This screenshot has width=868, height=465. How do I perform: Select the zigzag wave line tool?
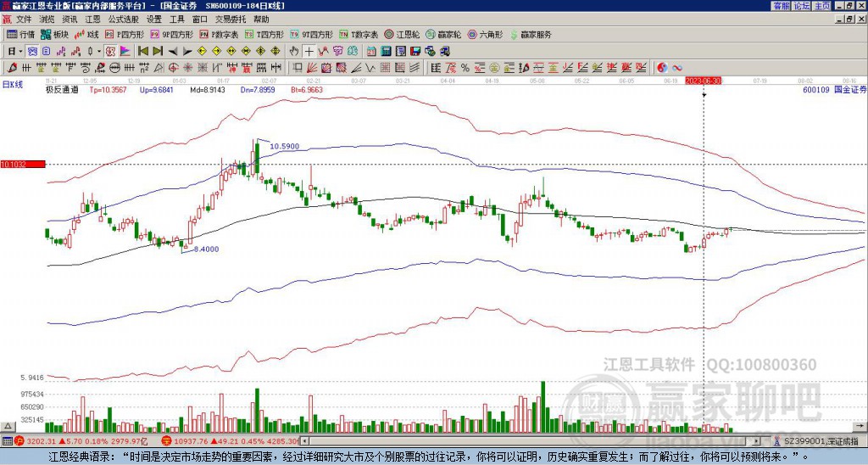[370, 68]
